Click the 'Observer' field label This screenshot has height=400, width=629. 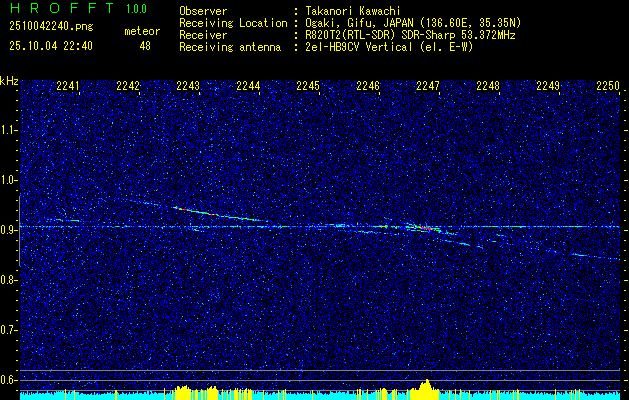203,11
